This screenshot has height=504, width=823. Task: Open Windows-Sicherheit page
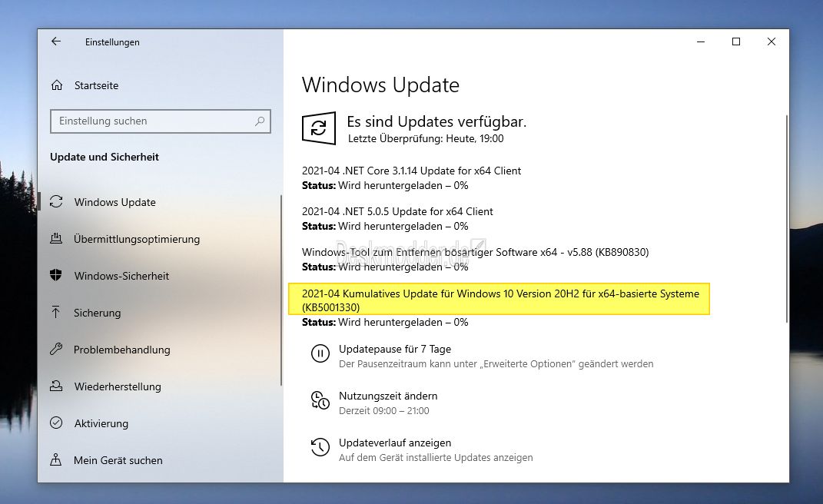(121, 276)
